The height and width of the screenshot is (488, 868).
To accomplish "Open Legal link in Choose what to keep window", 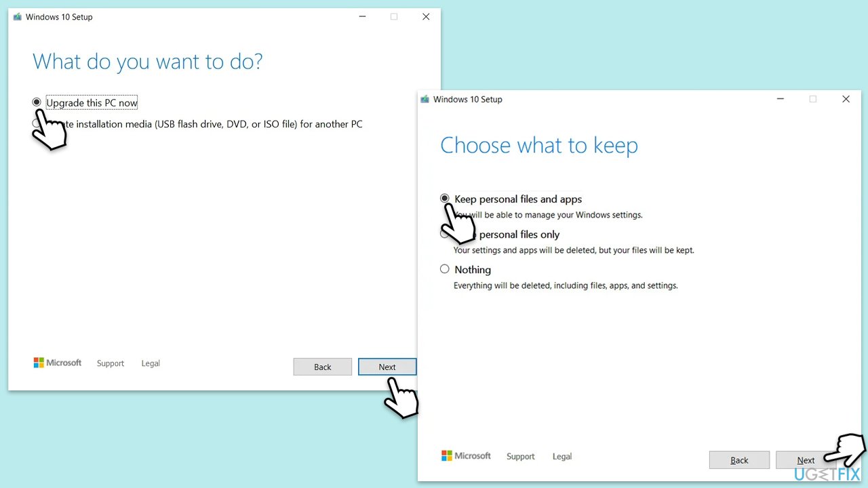I will [x=562, y=456].
